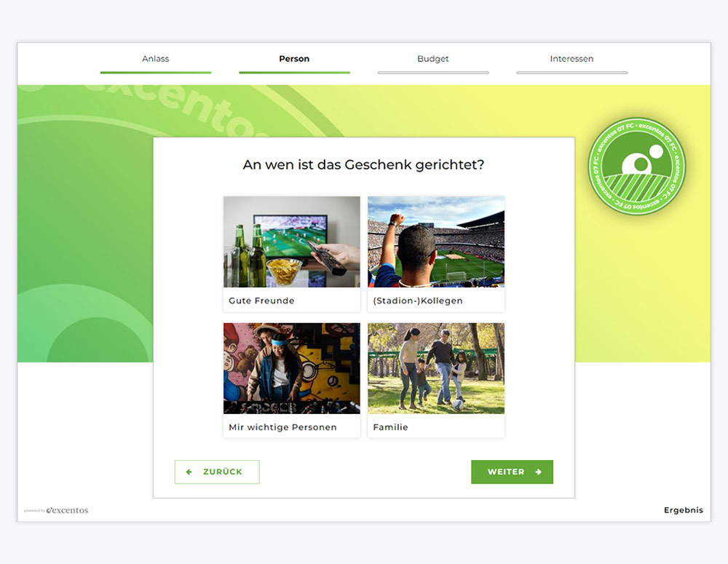Viewport: 728px width, 564px height.
Task: Click the Mir wichtige Personen label
Action: tap(282, 427)
